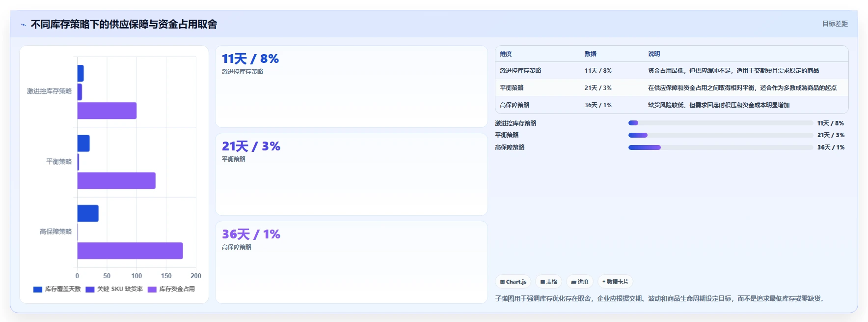
Task: Click the 高保障策略 chart axis label
Action: pos(55,232)
